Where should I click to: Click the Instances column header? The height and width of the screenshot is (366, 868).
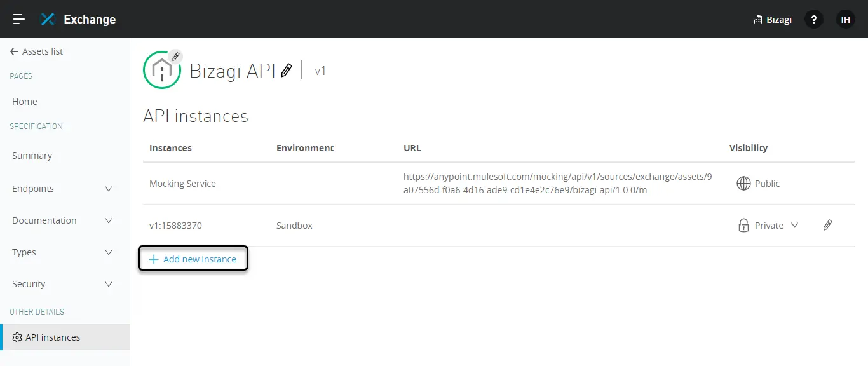170,148
